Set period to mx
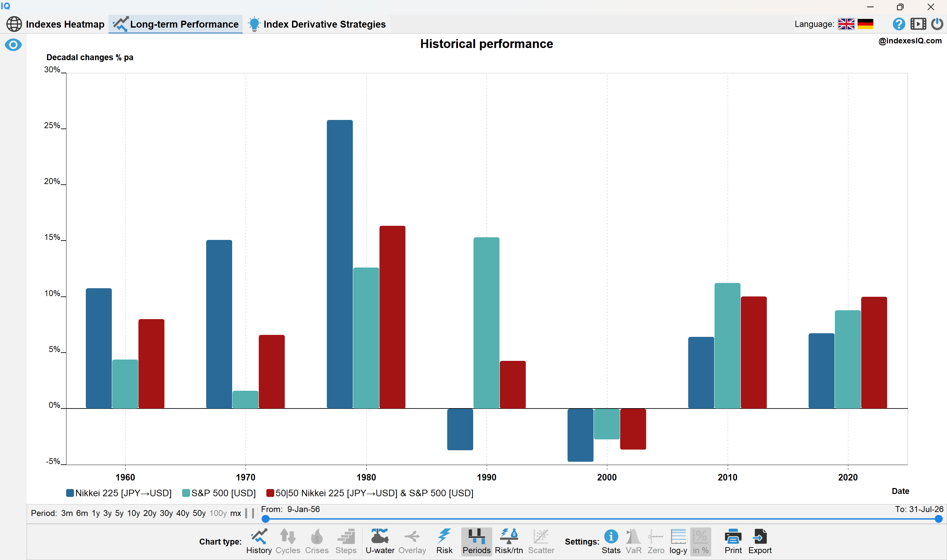Image resolution: width=947 pixels, height=560 pixels. tap(235, 513)
